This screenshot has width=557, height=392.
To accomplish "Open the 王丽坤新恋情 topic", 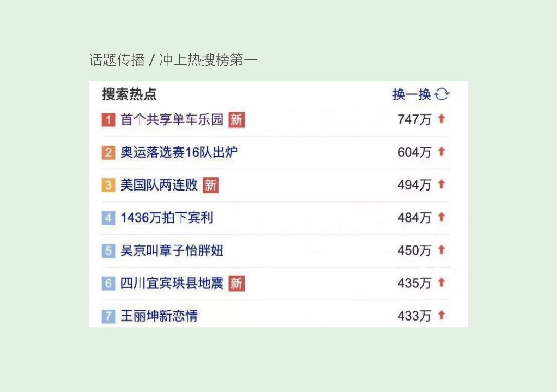I will (x=159, y=316).
